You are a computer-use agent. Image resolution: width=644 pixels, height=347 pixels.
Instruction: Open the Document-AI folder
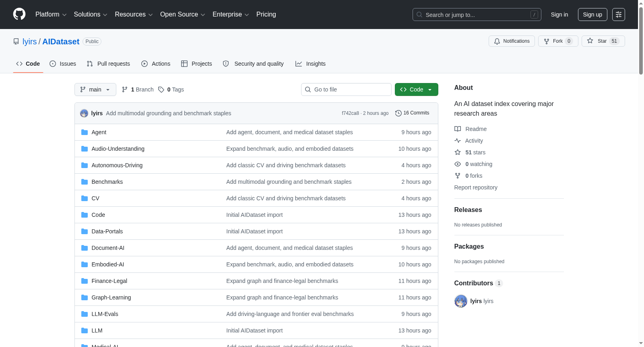pyautogui.click(x=108, y=248)
